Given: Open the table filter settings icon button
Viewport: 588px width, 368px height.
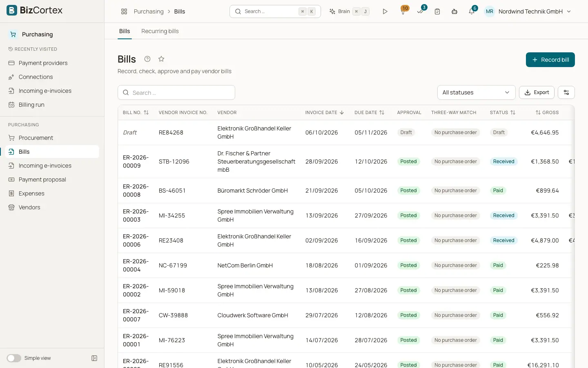Looking at the screenshot, I should [566, 92].
